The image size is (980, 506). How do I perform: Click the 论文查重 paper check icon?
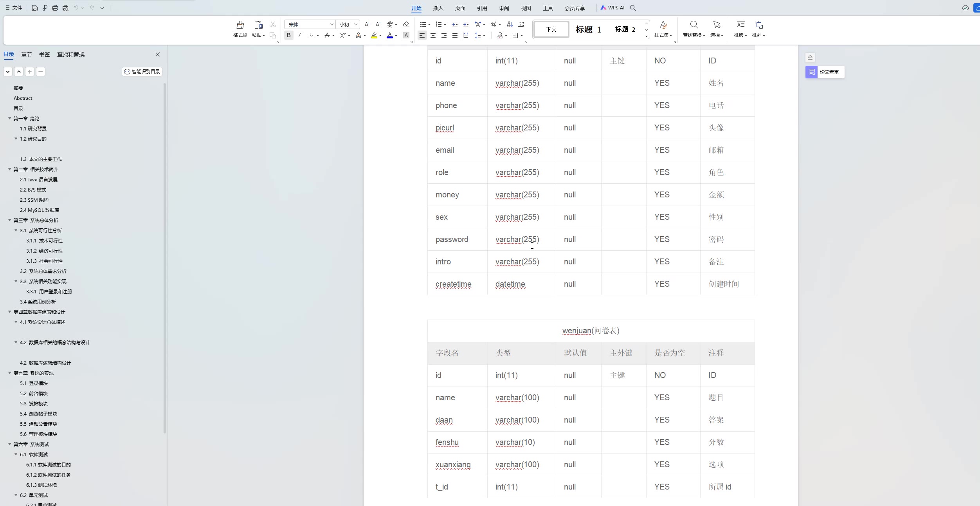click(x=812, y=72)
